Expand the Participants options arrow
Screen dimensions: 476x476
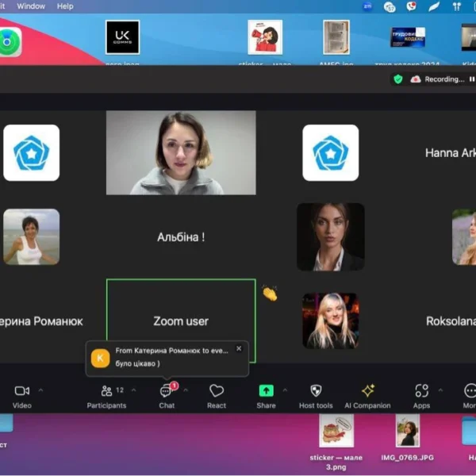[x=133, y=390]
